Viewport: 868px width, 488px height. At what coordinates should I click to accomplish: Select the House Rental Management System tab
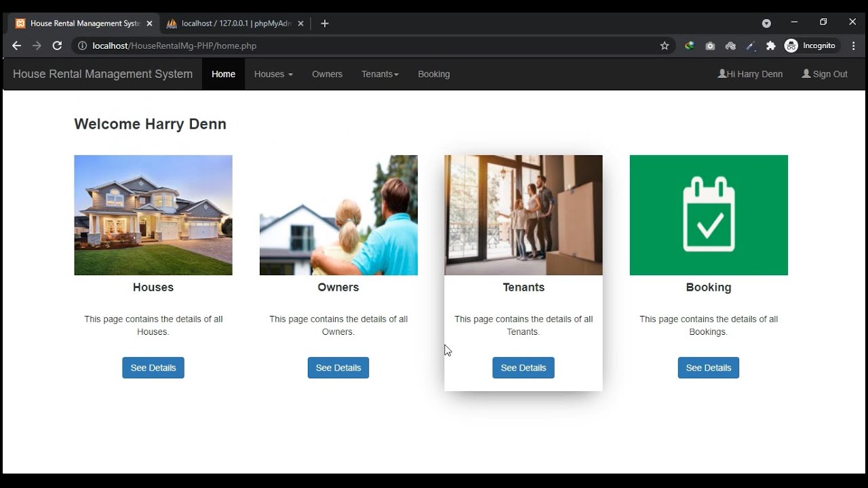(84, 23)
